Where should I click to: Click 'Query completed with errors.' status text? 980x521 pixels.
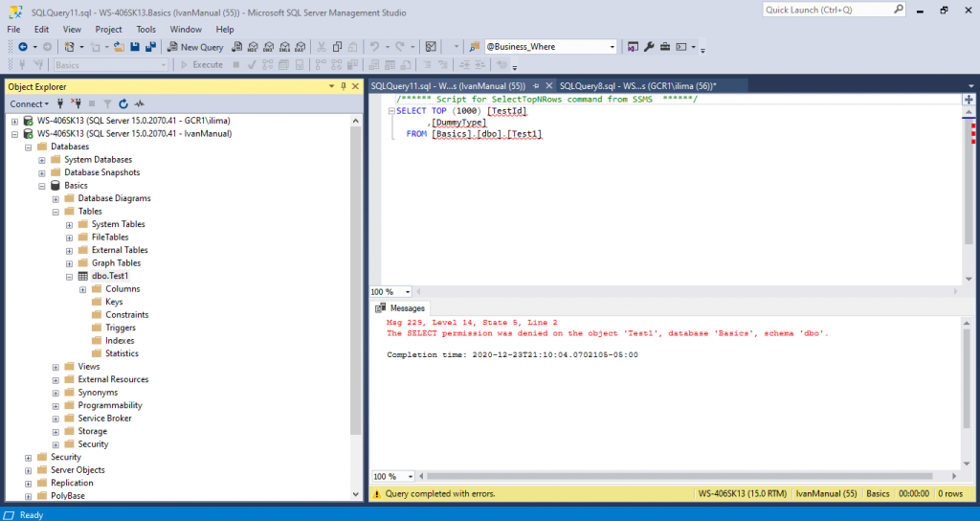pyautogui.click(x=440, y=494)
